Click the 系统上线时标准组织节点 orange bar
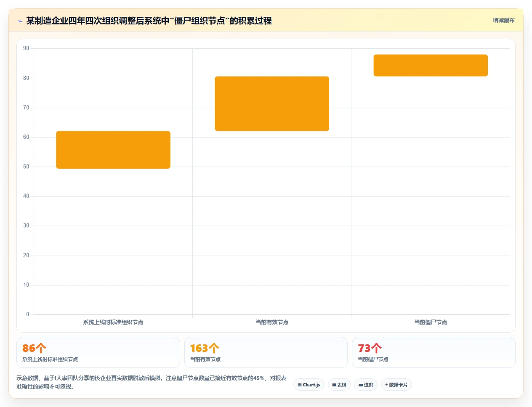This screenshot has height=407, width=532. point(113,150)
